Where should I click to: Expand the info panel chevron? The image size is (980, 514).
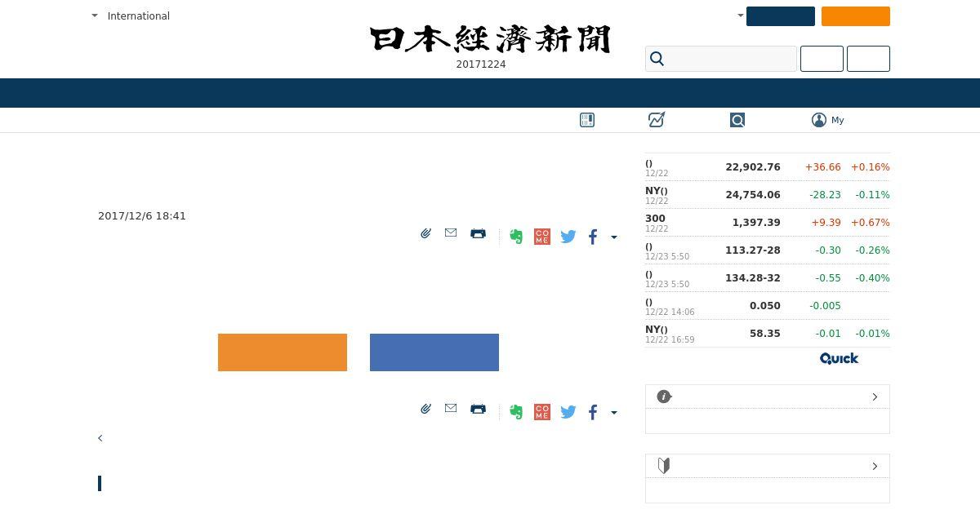pyautogui.click(x=875, y=397)
